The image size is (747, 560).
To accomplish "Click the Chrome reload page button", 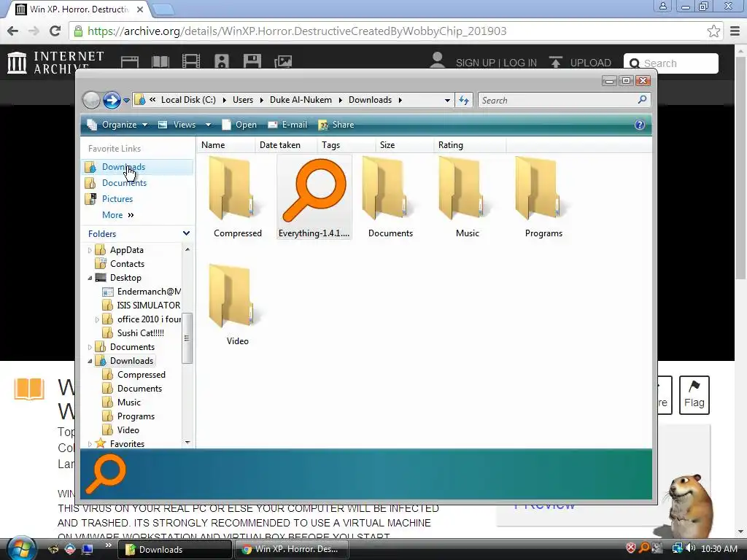I will pyautogui.click(x=55, y=31).
